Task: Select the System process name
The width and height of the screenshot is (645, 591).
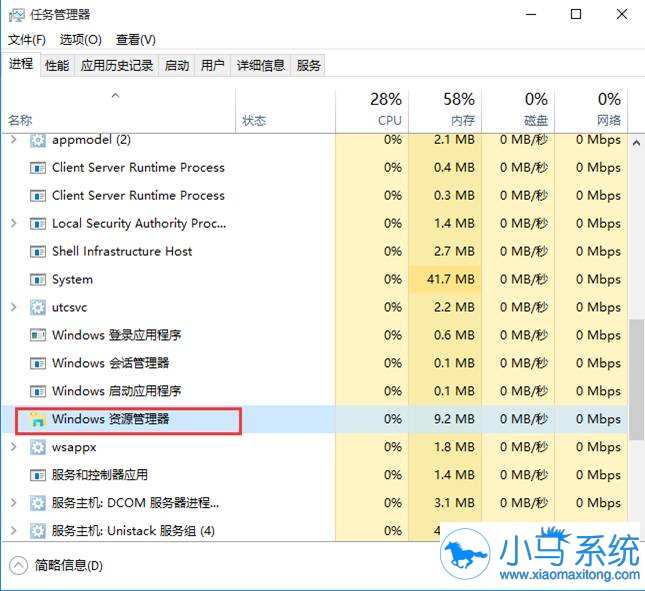Action: pos(72,280)
